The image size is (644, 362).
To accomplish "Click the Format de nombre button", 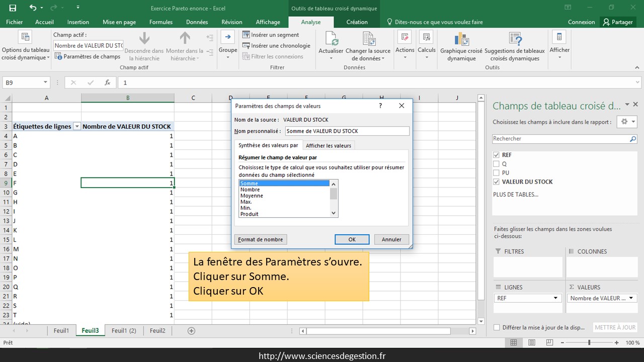I will click(261, 239).
